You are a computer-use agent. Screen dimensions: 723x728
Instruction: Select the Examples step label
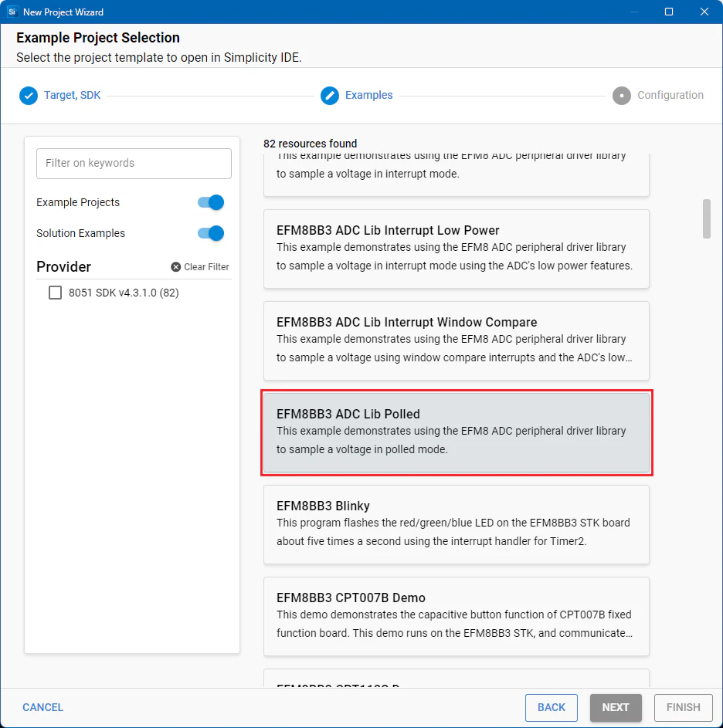(x=368, y=95)
